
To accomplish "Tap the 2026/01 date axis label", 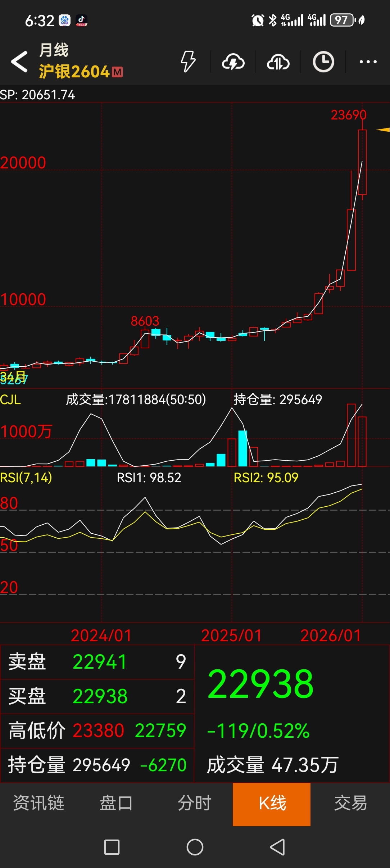I will point(331,636).
